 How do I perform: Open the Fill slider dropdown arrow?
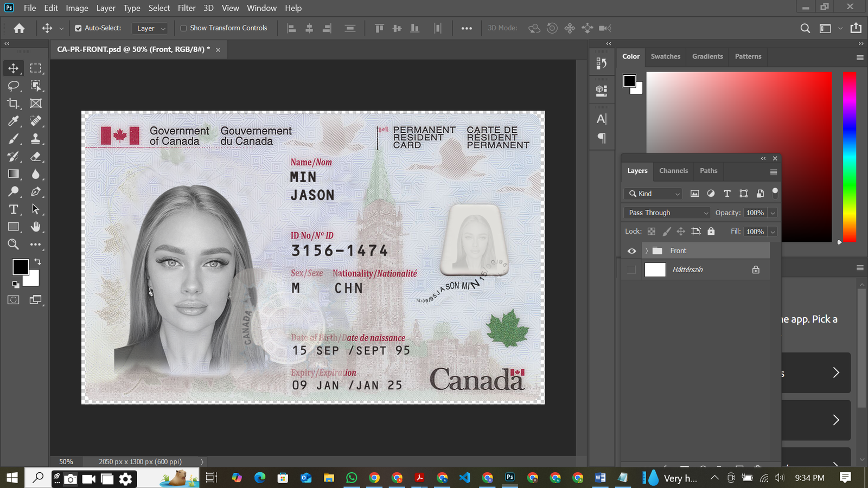(773, 232)
